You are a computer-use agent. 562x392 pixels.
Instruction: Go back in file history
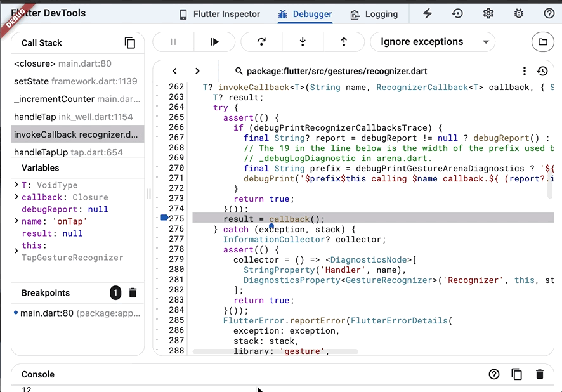pos(174,71)
